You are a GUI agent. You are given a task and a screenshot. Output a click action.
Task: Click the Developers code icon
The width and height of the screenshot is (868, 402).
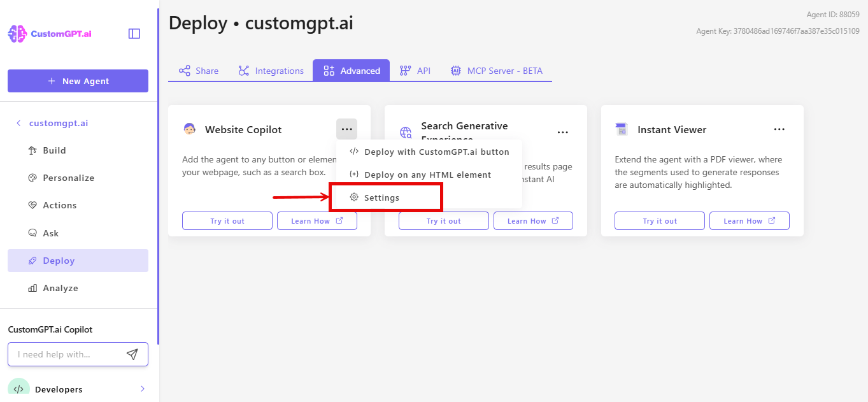coord(18,389)
